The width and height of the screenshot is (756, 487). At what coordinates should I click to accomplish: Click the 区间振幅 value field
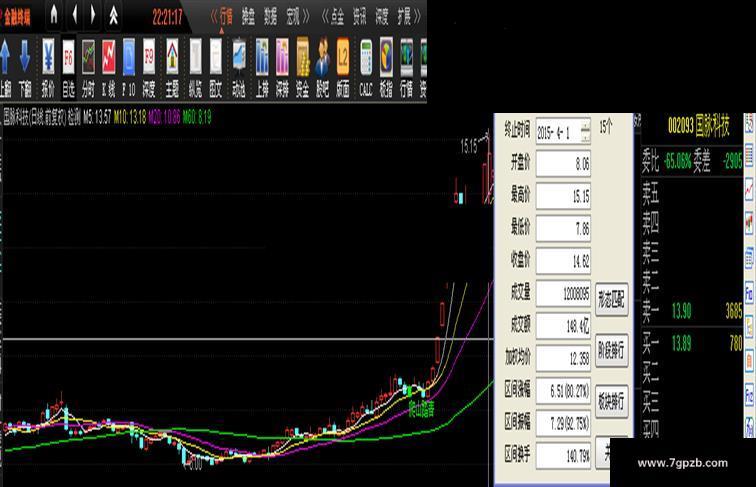coord(563,423)
